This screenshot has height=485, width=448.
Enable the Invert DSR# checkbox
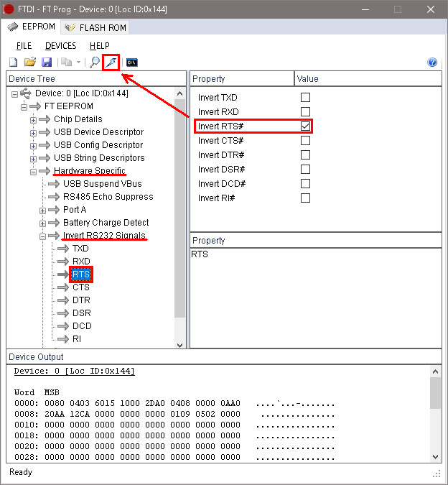tap(305, 169)
